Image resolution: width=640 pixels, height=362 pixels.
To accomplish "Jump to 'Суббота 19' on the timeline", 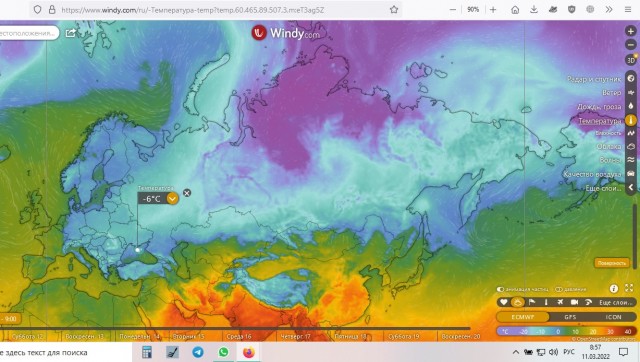I will coord(404,337).
